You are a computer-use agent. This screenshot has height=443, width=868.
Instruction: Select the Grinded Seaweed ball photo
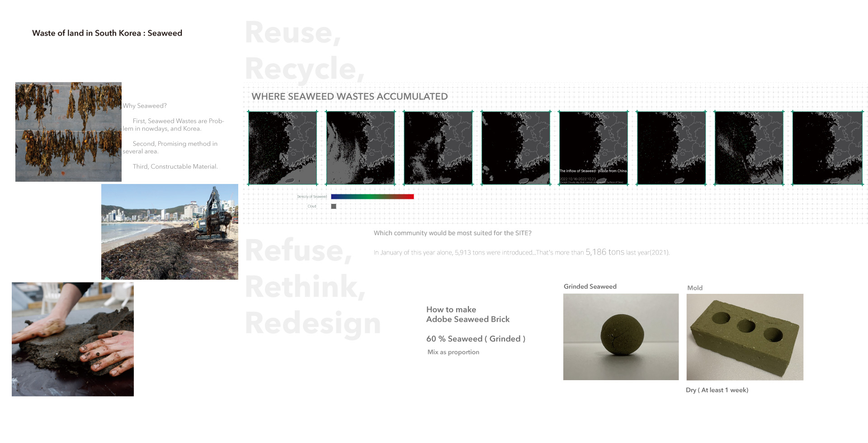621,337
